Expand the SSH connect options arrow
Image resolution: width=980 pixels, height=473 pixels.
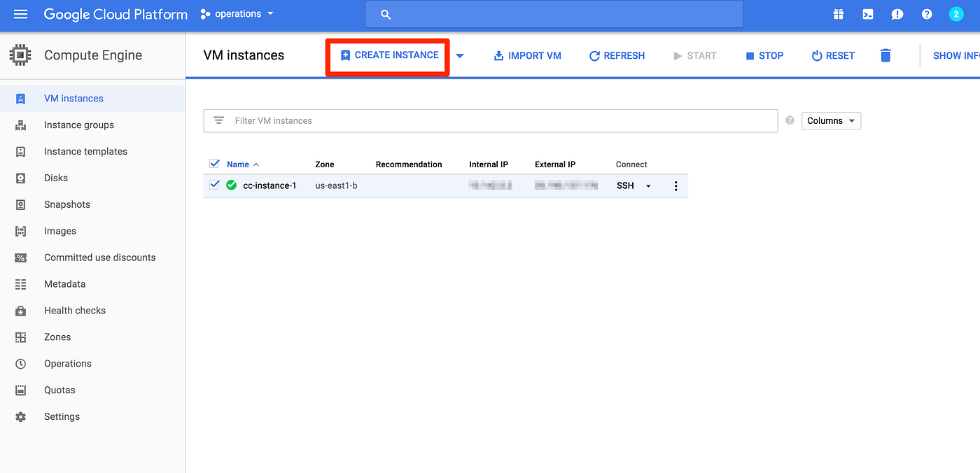point(648,186)
